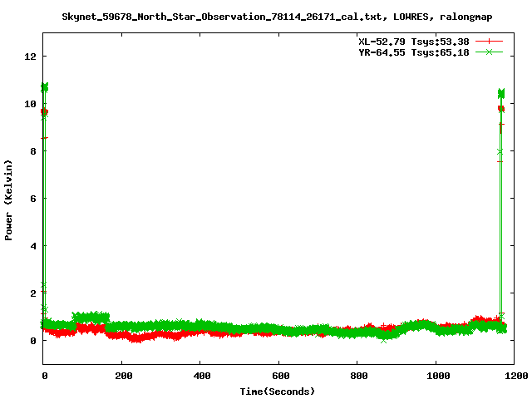Click the green calibration spike peak near time 0
This screenshot has width=532, height=399.
pos(44,87)
